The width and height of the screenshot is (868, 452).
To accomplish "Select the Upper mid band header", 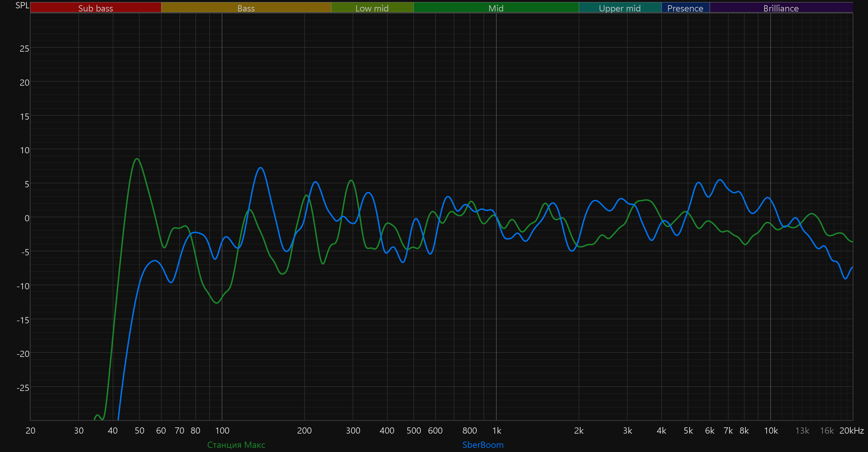I will coord(620,8).
